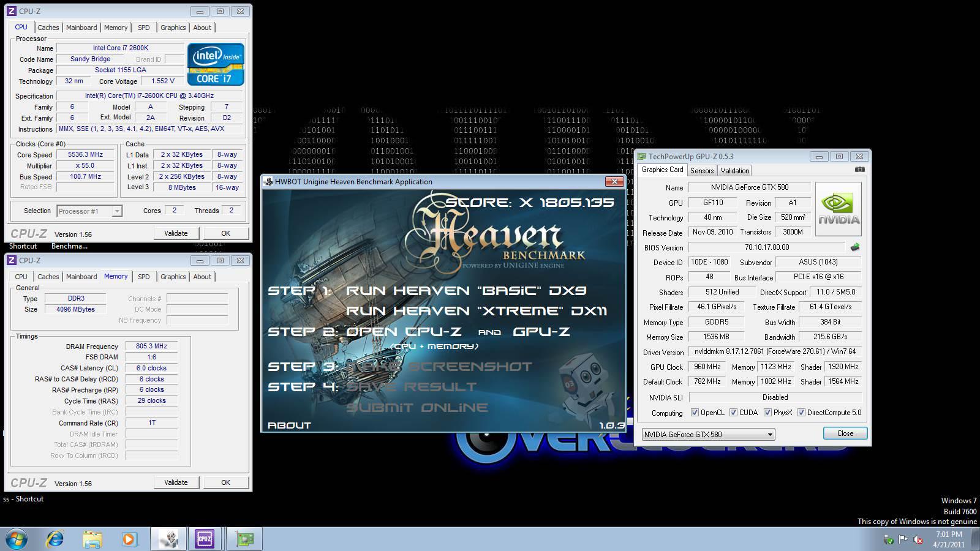The width and height of the screenshot is (980, 551).
Task: Toggle the CUDA checkbox
Action: pyautogui.click(x=733, y=413)
